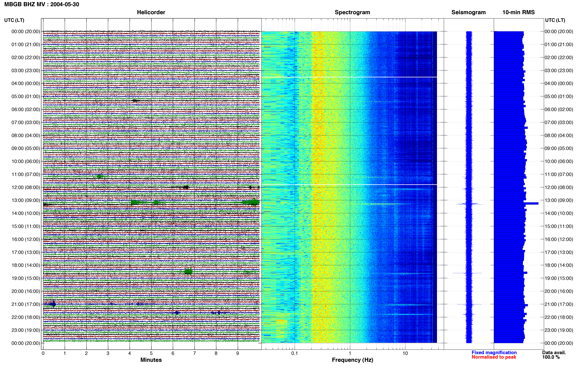Click the "UTC (LT)" label beside the helicorder
Image resolution: width=588 pixels, height=368 pixels.
tap(14, 20)
